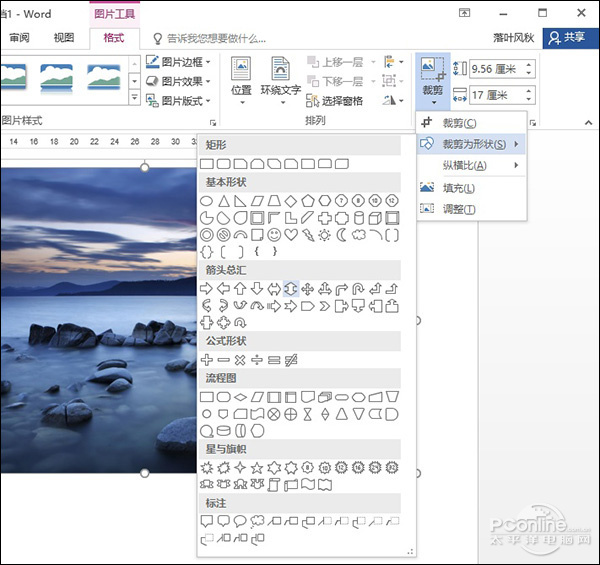Select the flowchart diamond decision shape
This screenshot has width=600, height=565.
pyautogui.click(x=240, y=397)
